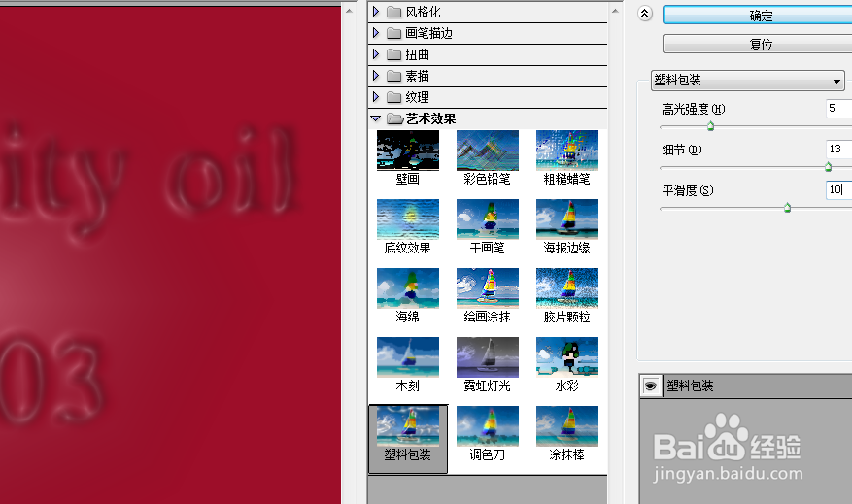Apply the 底纹效果 filter thumbnail
The width and height of the screenshot is (852, 504).
(407, 219)
